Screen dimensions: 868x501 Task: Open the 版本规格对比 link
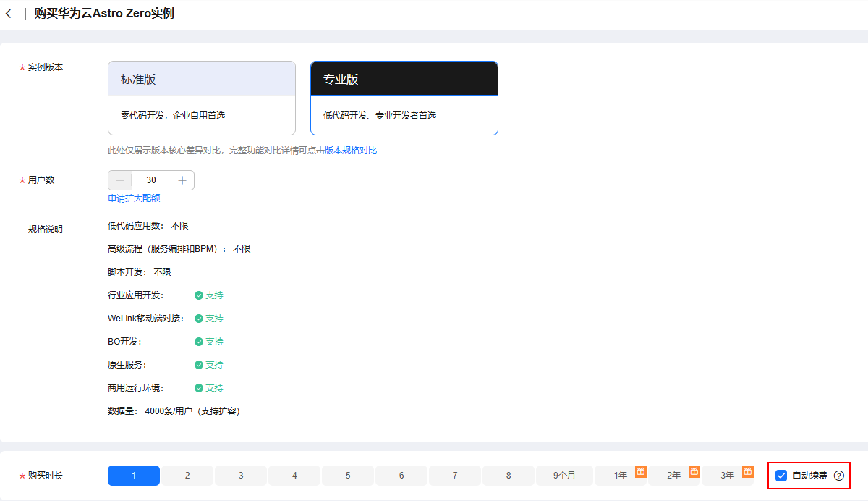pos(351,151)
